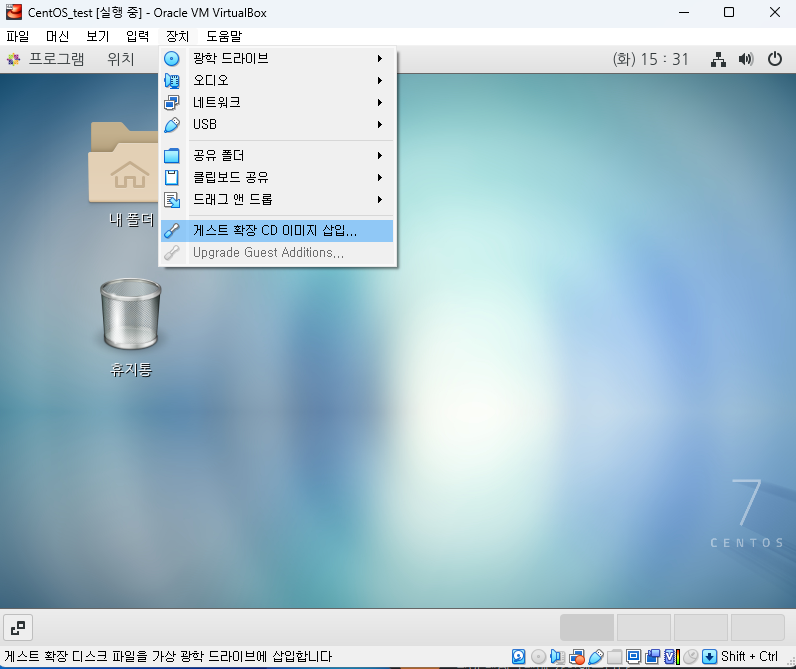The height and width of the screenshot is (669, 796).
Task: Expand the 클립보드 공유 submenu
Action: [277, 177]
